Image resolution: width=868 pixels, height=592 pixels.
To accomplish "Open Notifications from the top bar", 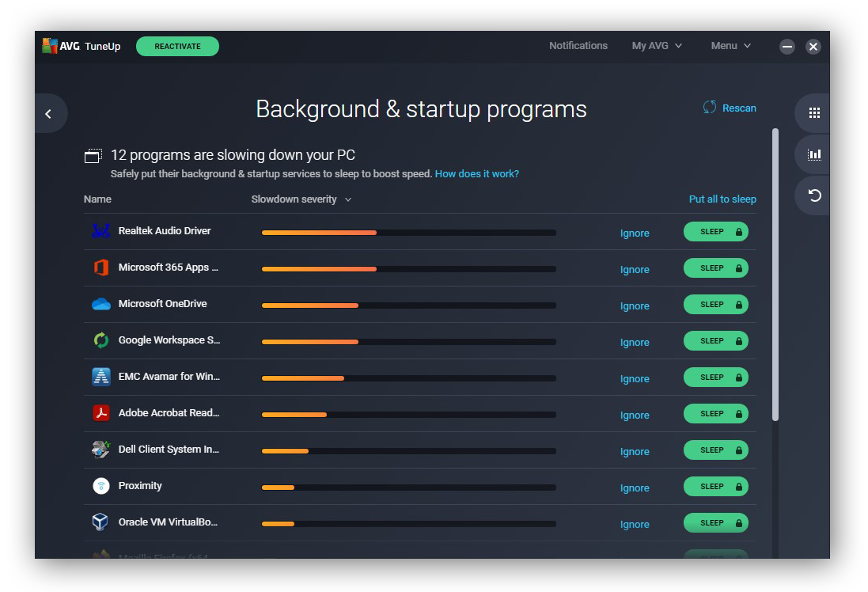I will 578,45.
